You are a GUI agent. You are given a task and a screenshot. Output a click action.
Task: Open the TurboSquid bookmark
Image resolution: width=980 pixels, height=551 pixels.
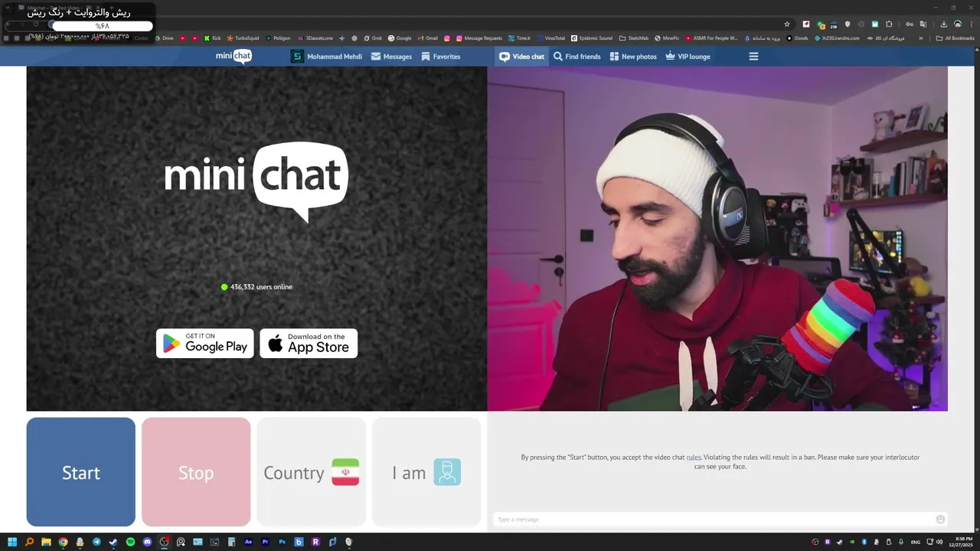(243, 38)
